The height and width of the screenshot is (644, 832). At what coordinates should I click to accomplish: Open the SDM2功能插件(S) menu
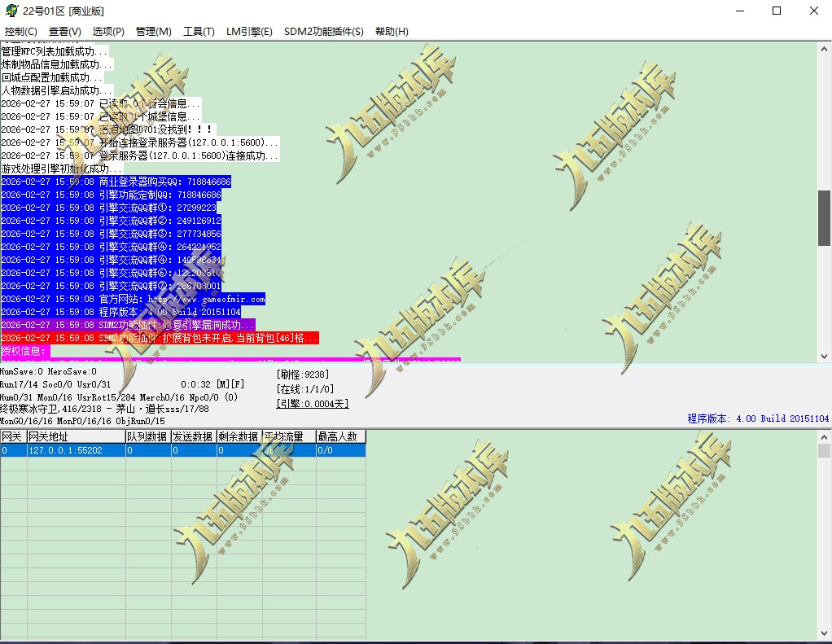(x=324, y=31)
